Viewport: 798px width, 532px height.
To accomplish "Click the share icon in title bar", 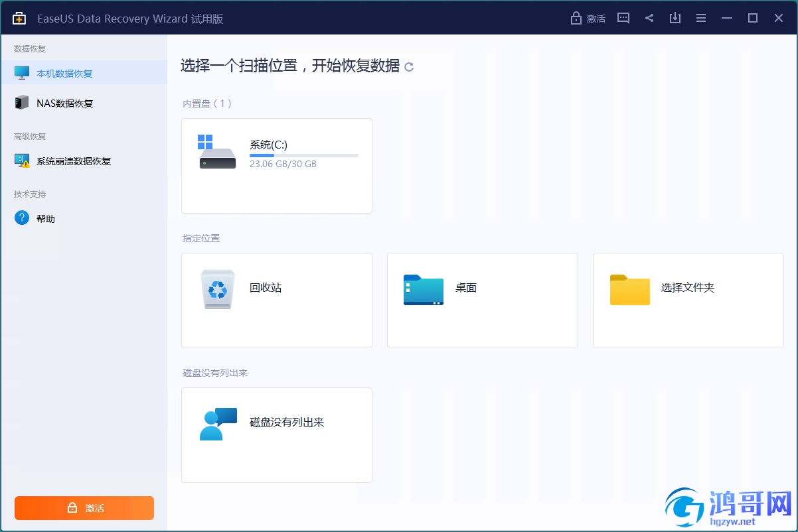I will pos(649,18).
